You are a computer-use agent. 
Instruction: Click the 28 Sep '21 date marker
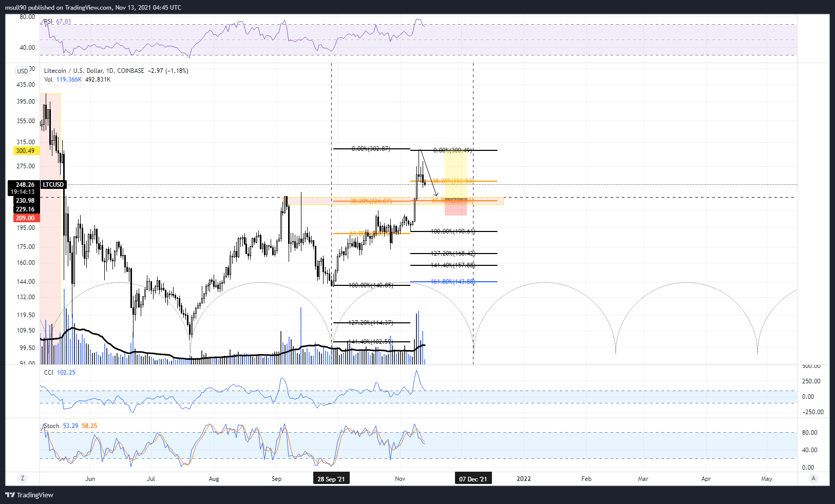(331, 479)
